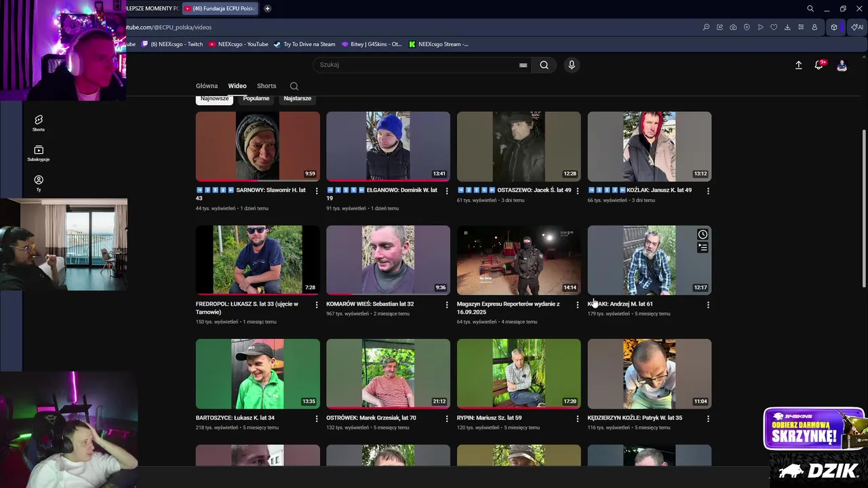The width and height of the screenshot is (868, 488).
Task: Add KOŁAKI video to queue icon
Action: pos(703,248)
